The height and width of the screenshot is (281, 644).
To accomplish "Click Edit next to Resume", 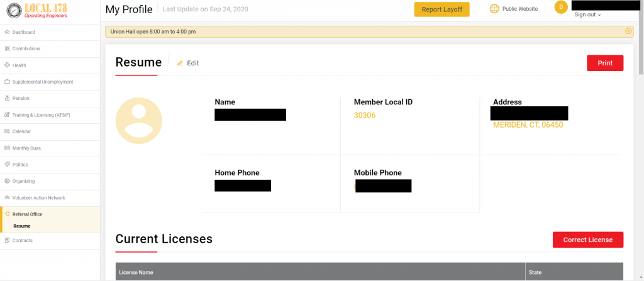I will pos(193,63).
